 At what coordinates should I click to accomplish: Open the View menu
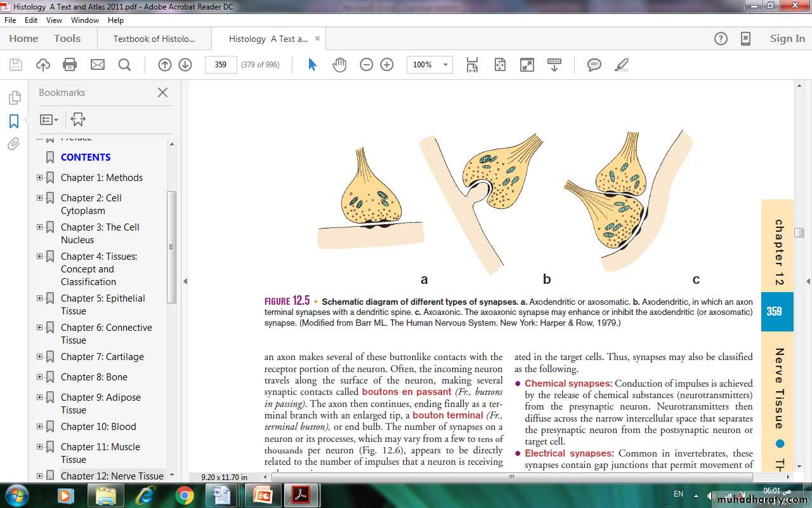pos(54,20)
